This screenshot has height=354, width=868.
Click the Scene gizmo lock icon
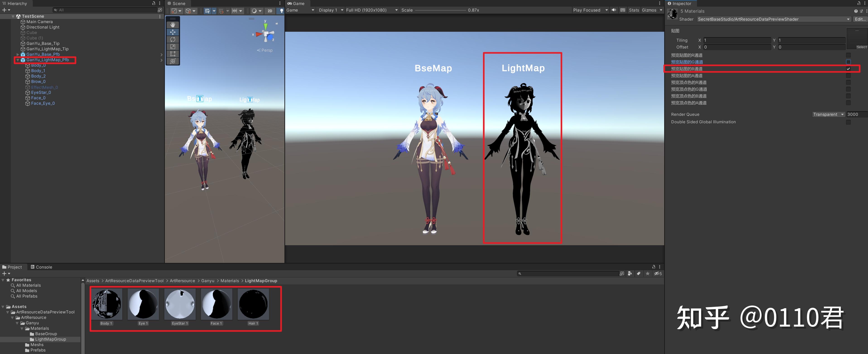[277, 24]
